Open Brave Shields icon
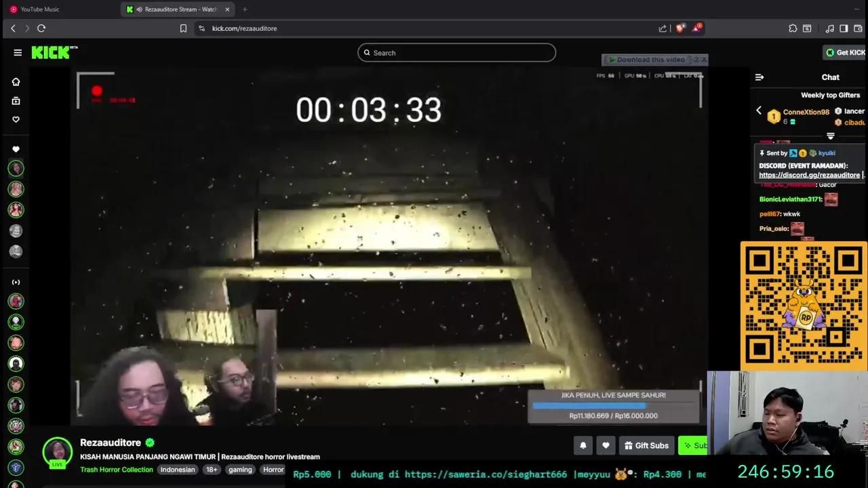Screen dimensions: 868x488 (680, 28)
